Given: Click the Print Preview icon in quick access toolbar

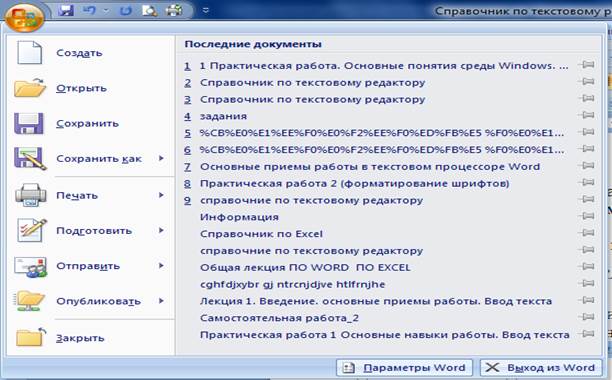Looking at the screenshot, I should point(149,11).
